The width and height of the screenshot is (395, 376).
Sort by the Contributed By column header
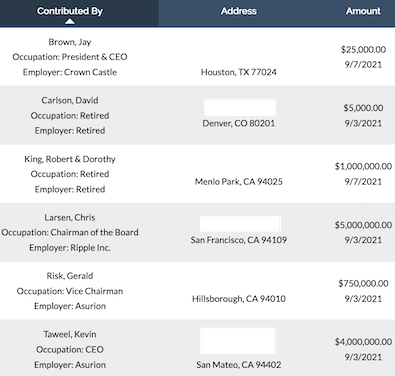(70, 11)
